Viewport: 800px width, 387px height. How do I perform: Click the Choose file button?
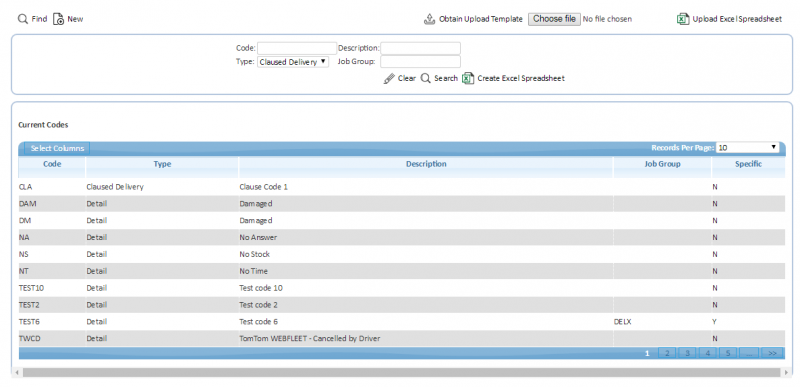(554, 19)
